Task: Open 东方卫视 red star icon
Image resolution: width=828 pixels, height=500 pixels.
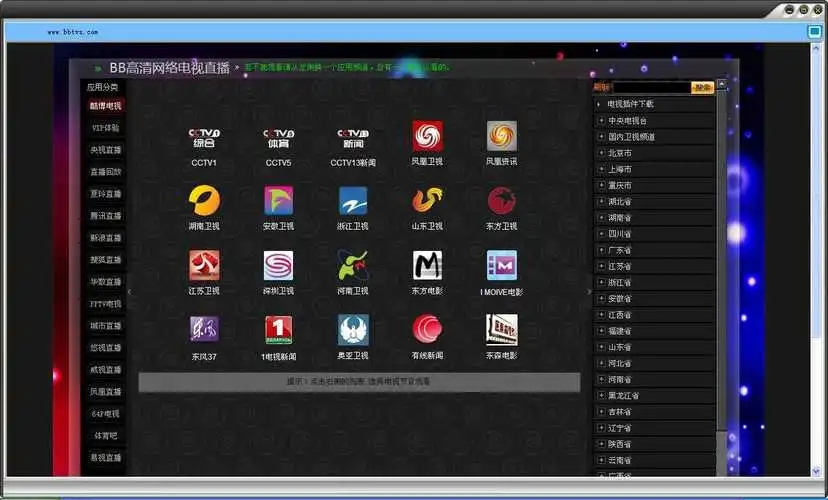Action: (502, 201)
